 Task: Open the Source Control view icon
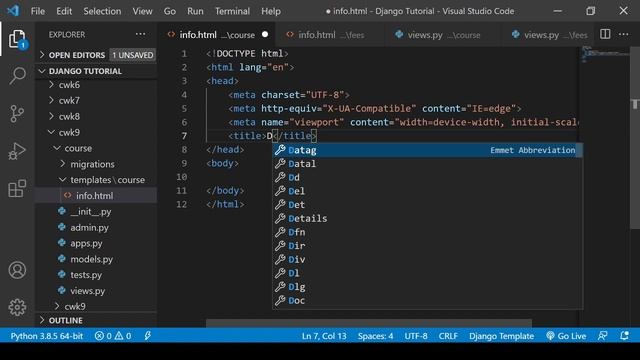pos(17,113)
